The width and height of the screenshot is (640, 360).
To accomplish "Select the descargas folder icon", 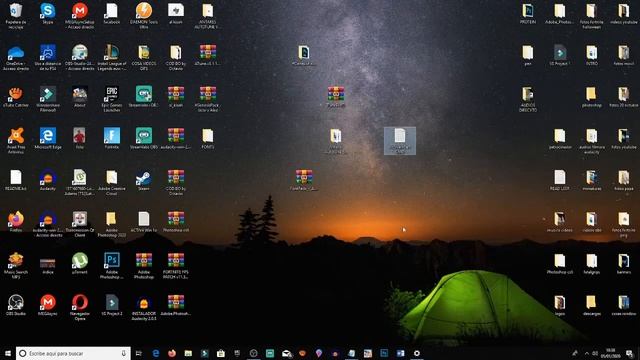I will tap(592, 305).
